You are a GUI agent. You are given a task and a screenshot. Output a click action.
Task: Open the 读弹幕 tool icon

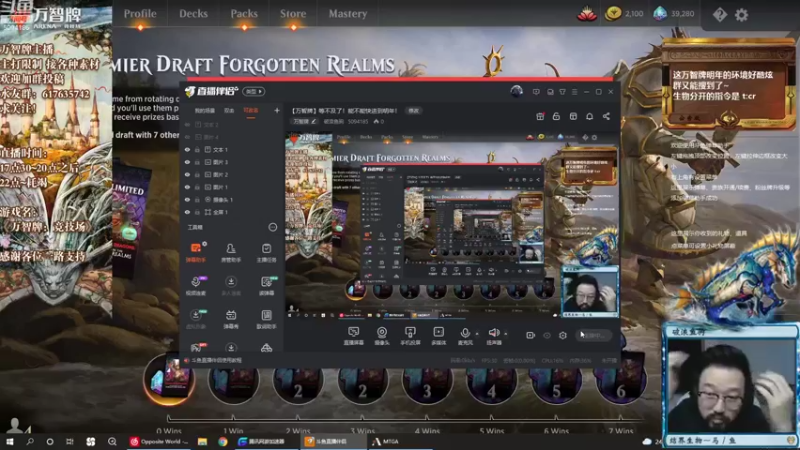(266, 286)
